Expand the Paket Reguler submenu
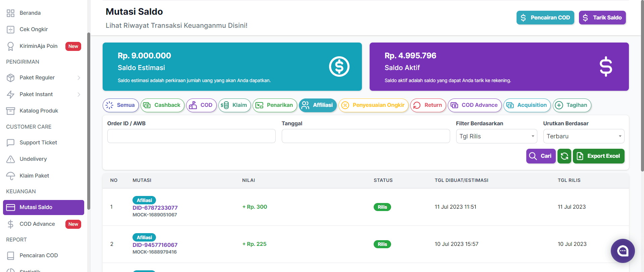 pos(79,78)
